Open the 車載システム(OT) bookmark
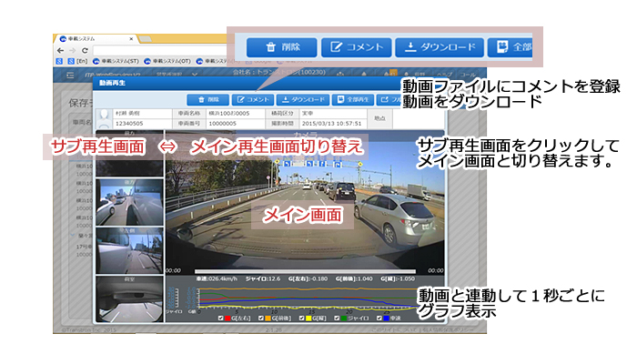Viewport: 637px width, 364px height. (x=167, y=61)
